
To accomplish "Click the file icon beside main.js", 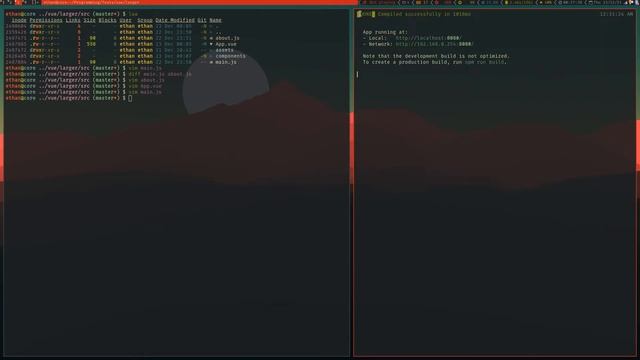I will click(211, 62).
